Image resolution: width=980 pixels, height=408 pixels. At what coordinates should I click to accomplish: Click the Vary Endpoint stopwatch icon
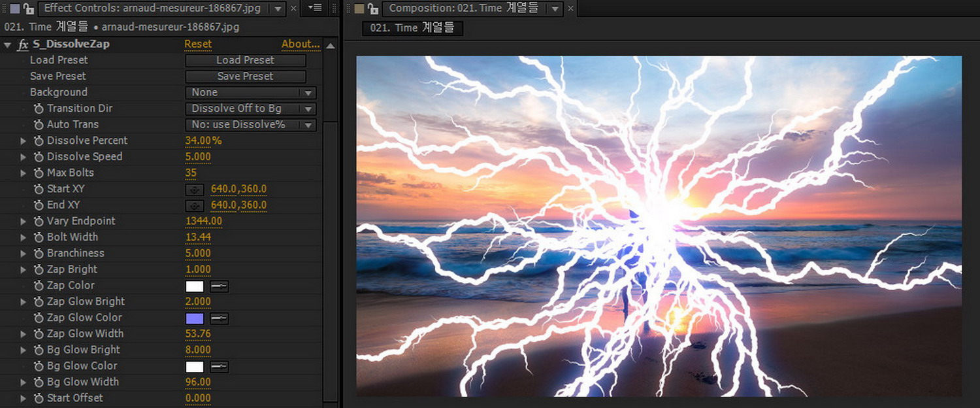pos(39,221)
